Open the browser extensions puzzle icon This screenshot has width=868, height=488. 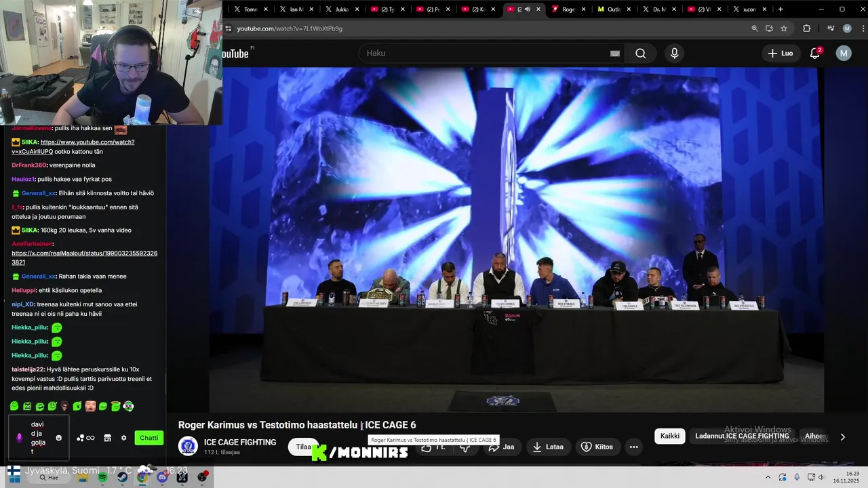806,28
